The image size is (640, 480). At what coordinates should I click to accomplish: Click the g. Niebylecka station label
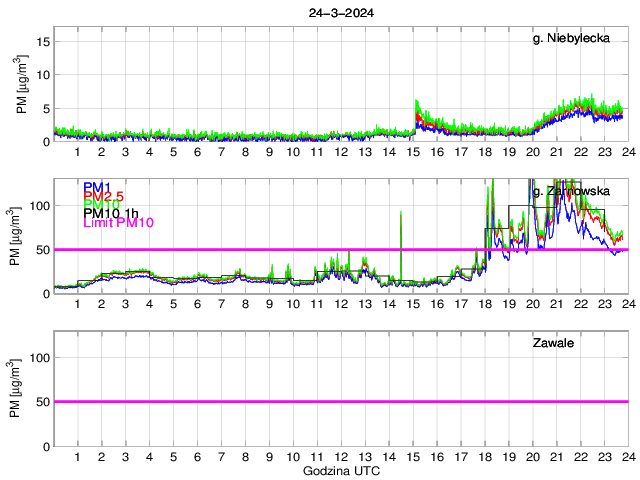571,38
